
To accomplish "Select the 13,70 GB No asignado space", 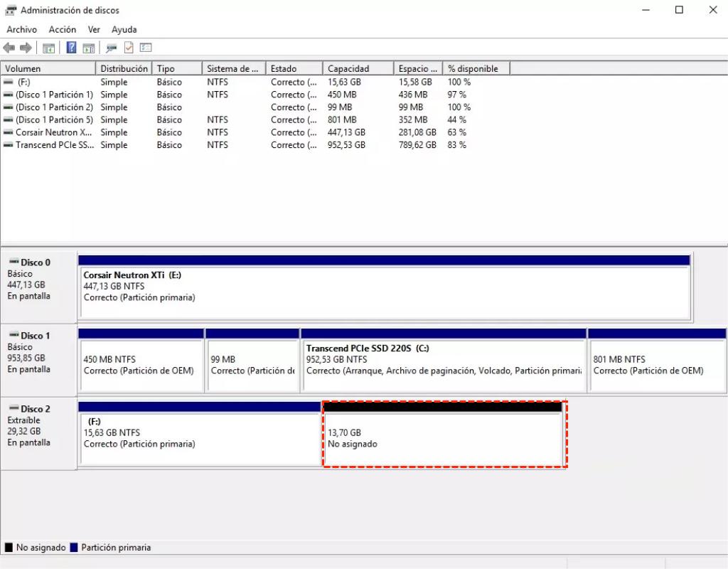I will (444, 434).
